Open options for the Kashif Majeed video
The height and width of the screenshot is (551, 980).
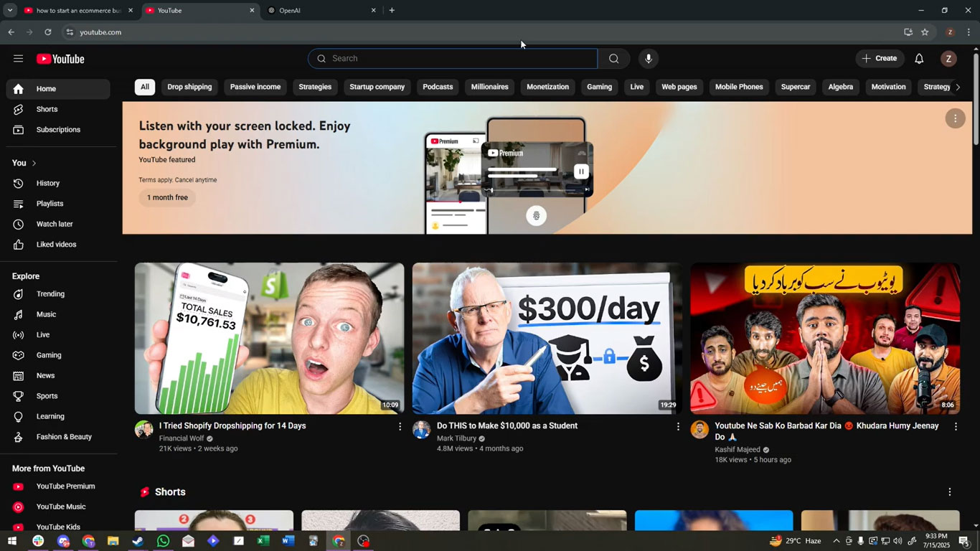(956, 426)
